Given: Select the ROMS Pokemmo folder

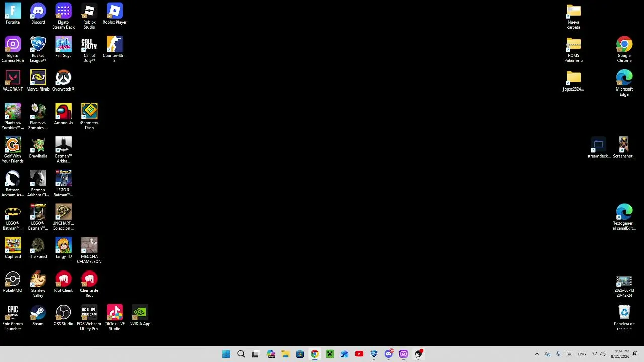Looking at the screenshot, I should (573, 50).
